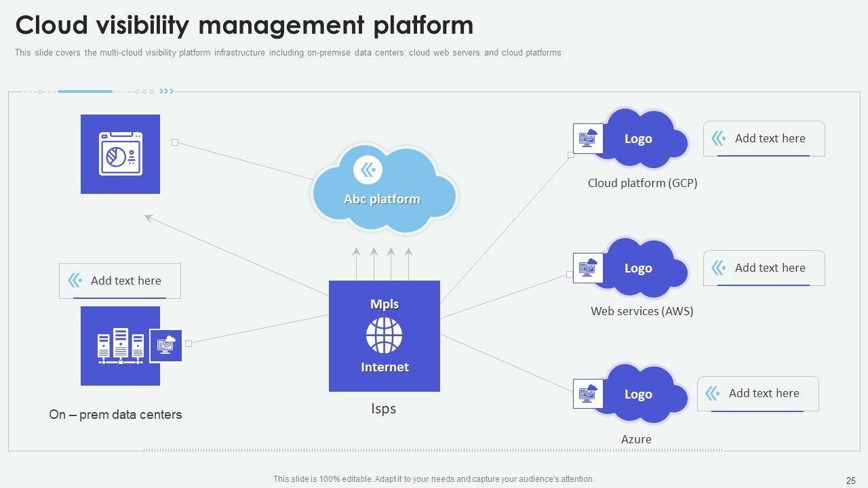The image size is (868, 488).
Task: Select the cloud monitor icon beside Azure logo
Action: 587,394
